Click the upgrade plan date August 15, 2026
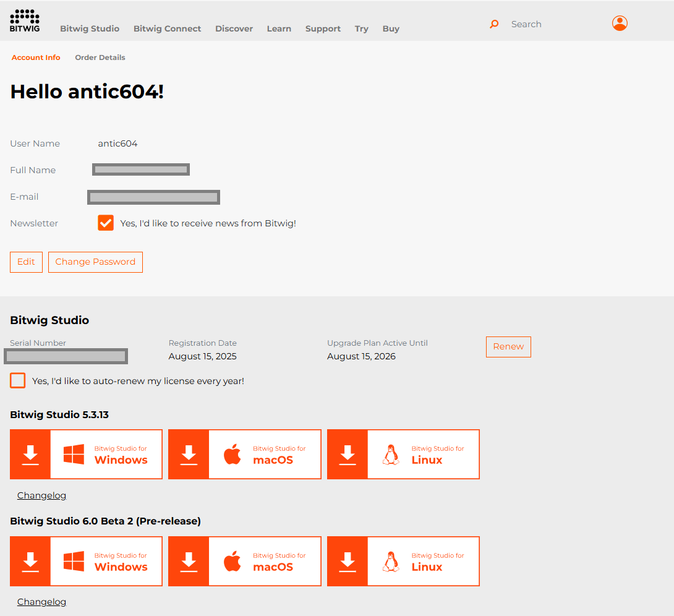 click(361, 356)
